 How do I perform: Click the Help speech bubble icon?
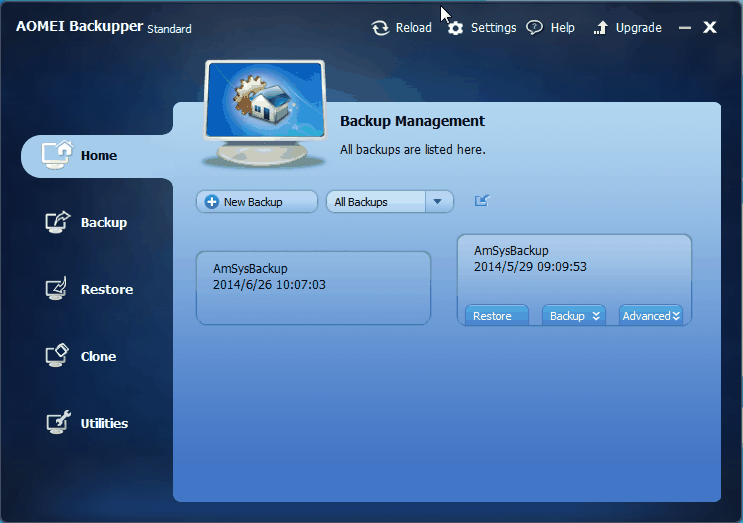[535, 27]
